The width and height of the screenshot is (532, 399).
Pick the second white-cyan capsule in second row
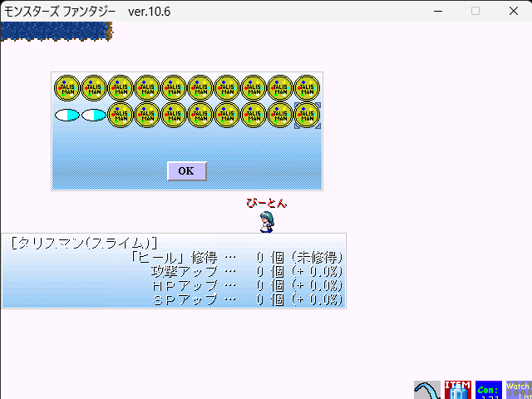[94, 115]
